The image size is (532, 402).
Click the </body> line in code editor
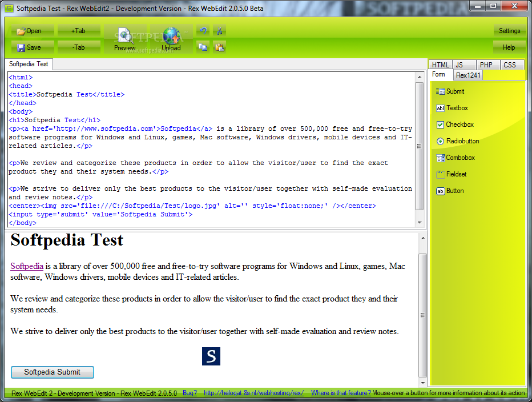click(22, 223)
